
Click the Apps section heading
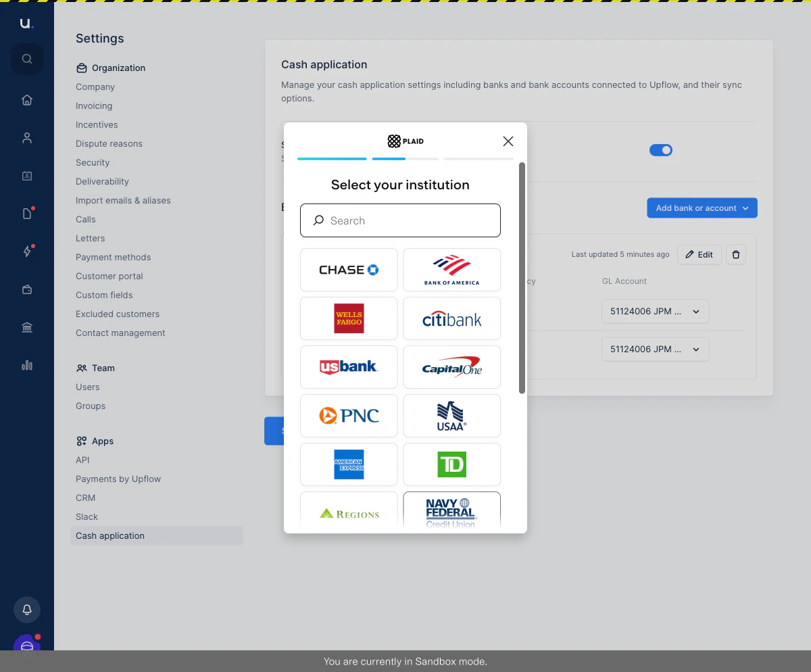95,441
